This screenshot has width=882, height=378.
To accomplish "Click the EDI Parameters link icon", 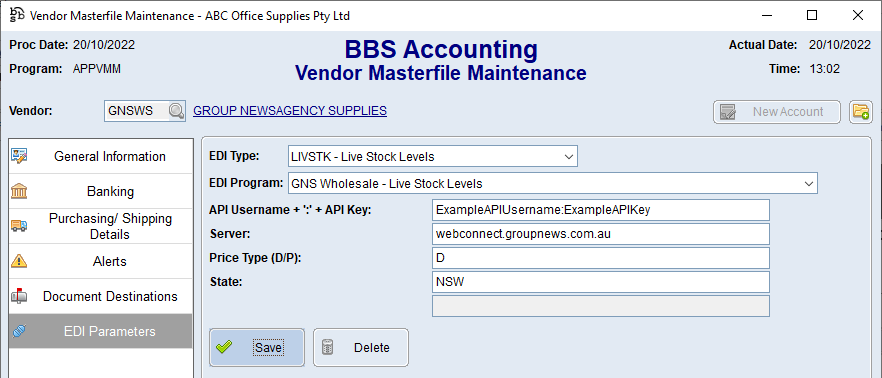I will tap(19, 331).
